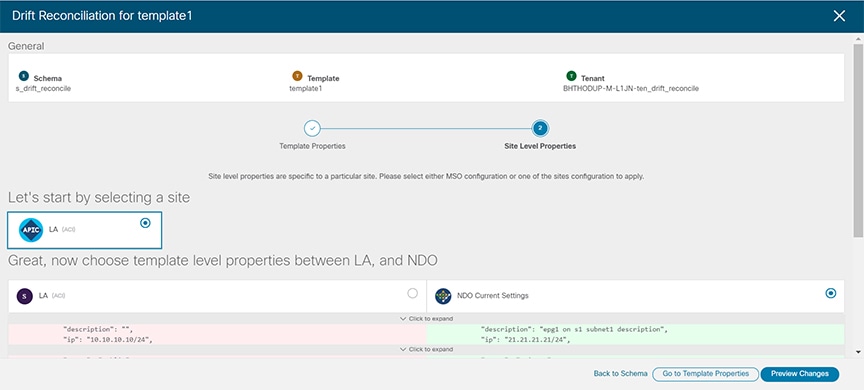Select the LA site card radio button
Viewport: 864px width, 390px height.
(x=145, y=223)
